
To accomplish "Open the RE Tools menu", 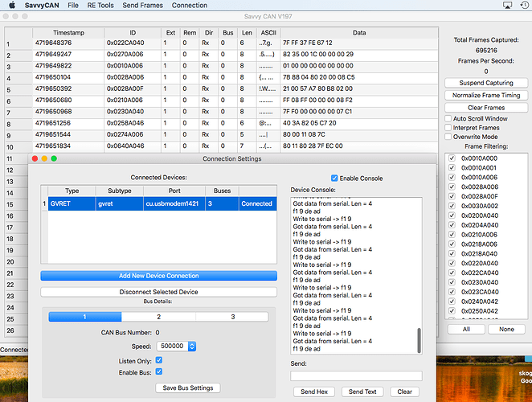I will click(100, 5).
